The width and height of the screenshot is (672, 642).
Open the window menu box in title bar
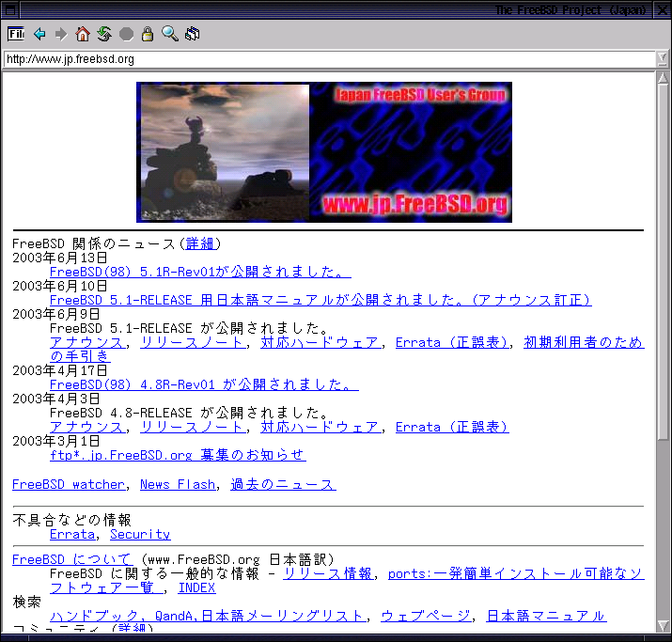tap(9, 9)
